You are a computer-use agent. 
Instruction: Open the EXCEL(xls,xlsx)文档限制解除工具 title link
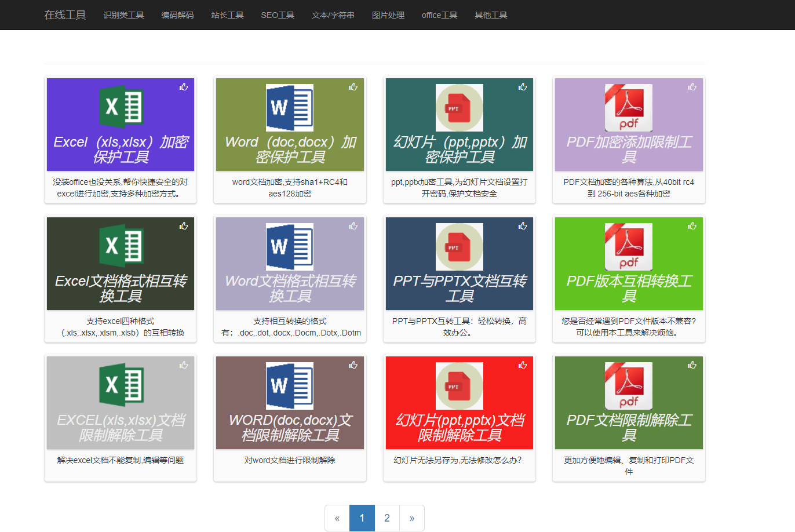pyautogui.click(x=121, y=428)
